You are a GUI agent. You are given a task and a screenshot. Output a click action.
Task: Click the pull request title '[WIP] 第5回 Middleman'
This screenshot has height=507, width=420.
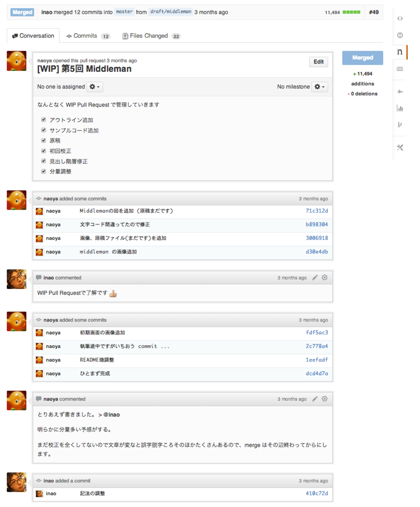(x=84, y=69)
